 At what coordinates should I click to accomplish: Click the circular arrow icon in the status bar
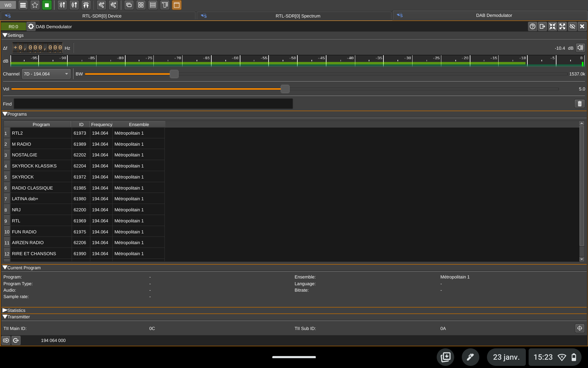coord(16,340)
